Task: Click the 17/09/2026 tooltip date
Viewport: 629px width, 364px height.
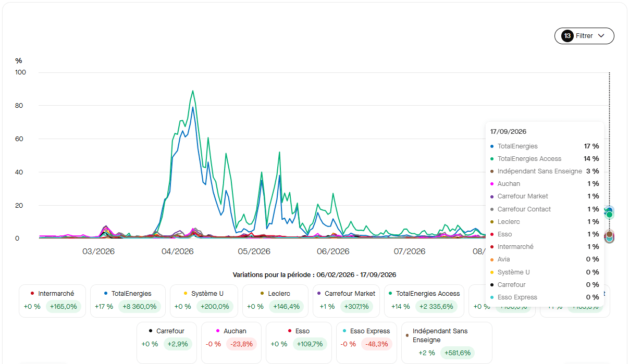Action: coord(508,132)
